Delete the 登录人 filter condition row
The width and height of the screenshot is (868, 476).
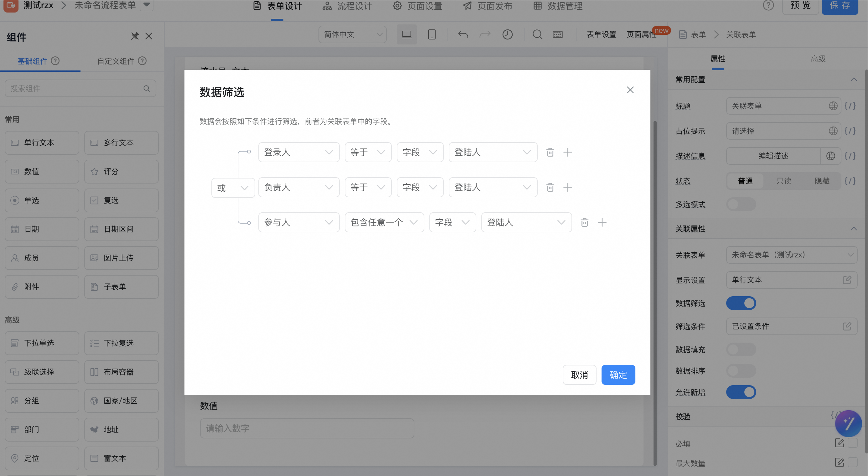(x=550, y=152)
